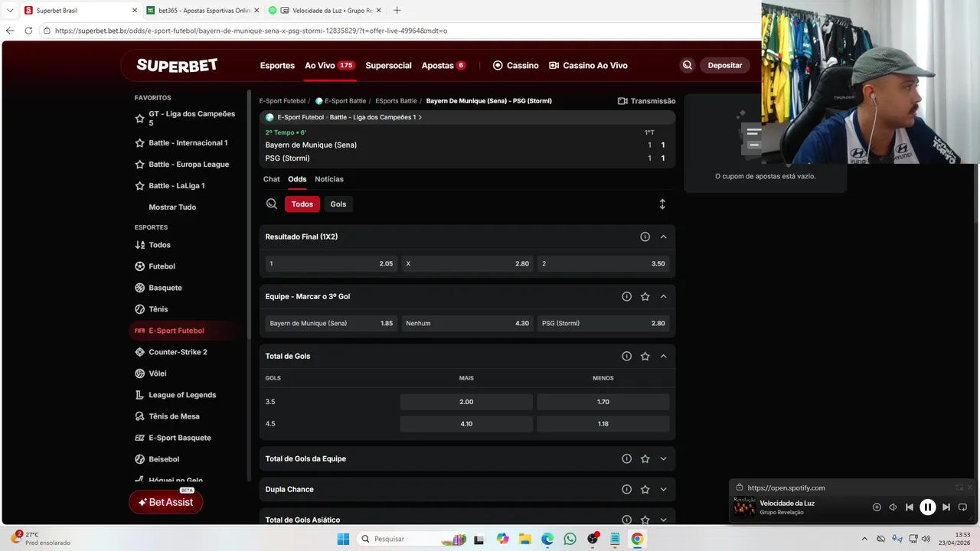Viewport: 980px width, 551px height.
Task: Open Ao Vivo menu with 175 badge
Action: coord(329,66)
